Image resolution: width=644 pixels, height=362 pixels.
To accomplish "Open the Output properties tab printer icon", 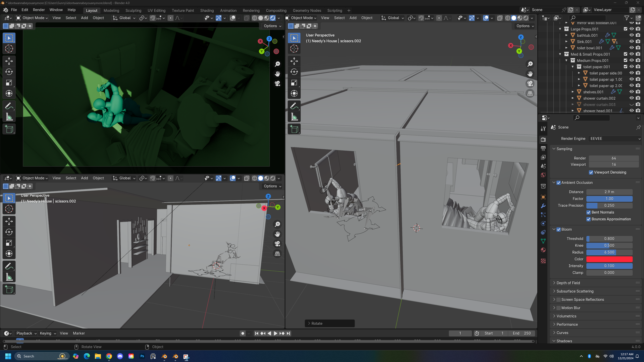I will tap(543, 149).
